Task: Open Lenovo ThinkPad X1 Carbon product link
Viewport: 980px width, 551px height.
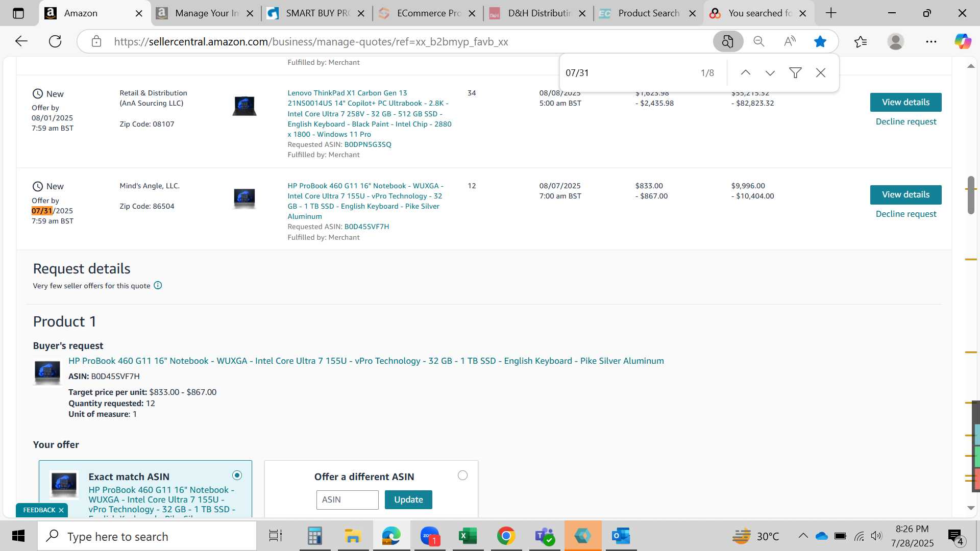Action: pyautogui.click(x=370, y=113)
